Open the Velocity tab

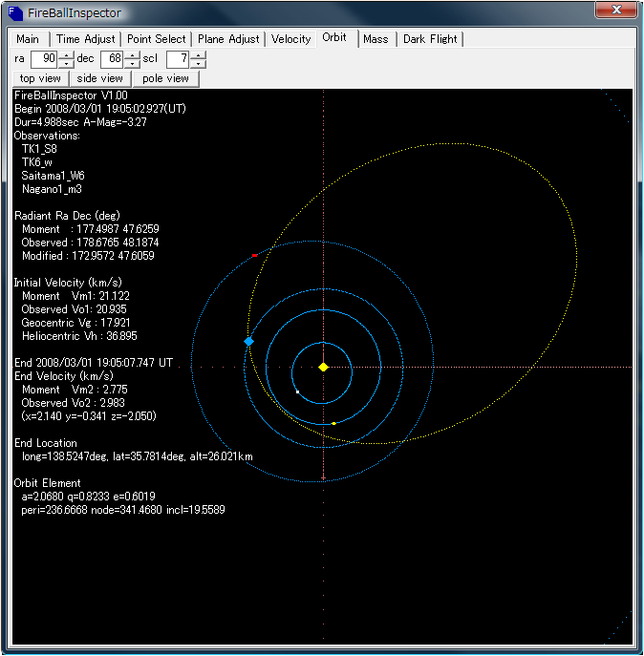[291, 39]
